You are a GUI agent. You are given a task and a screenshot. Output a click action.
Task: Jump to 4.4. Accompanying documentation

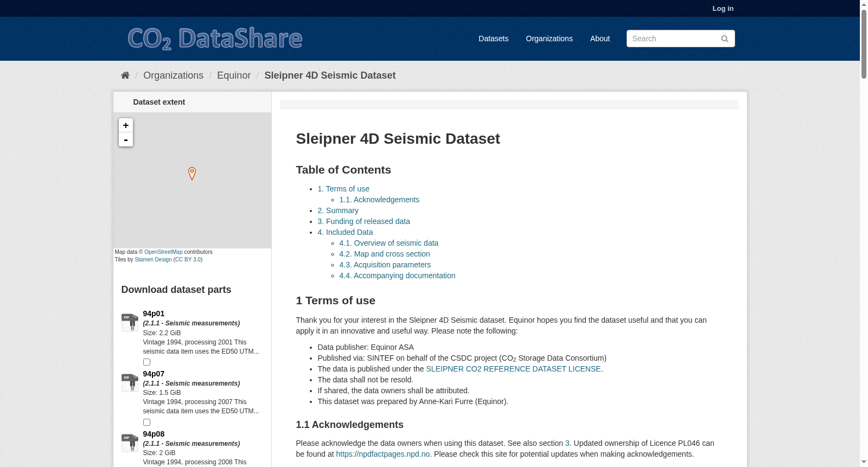[x=397, y=276]
